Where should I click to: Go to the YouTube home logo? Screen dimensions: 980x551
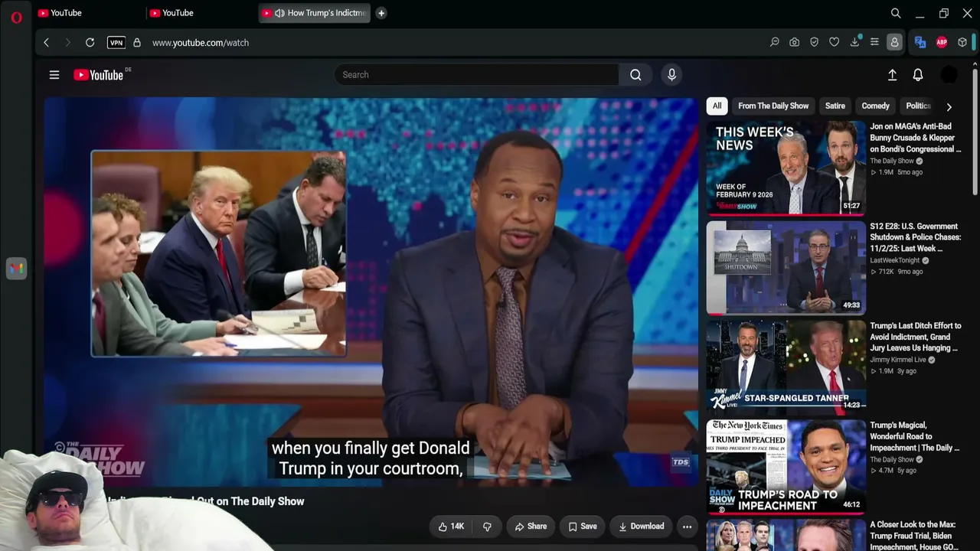coord(98,75)
